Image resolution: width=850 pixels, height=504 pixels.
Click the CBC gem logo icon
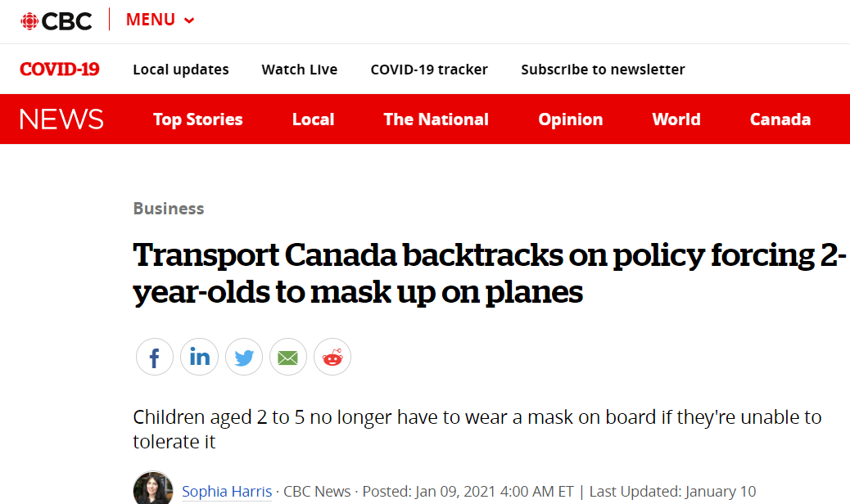29,20
